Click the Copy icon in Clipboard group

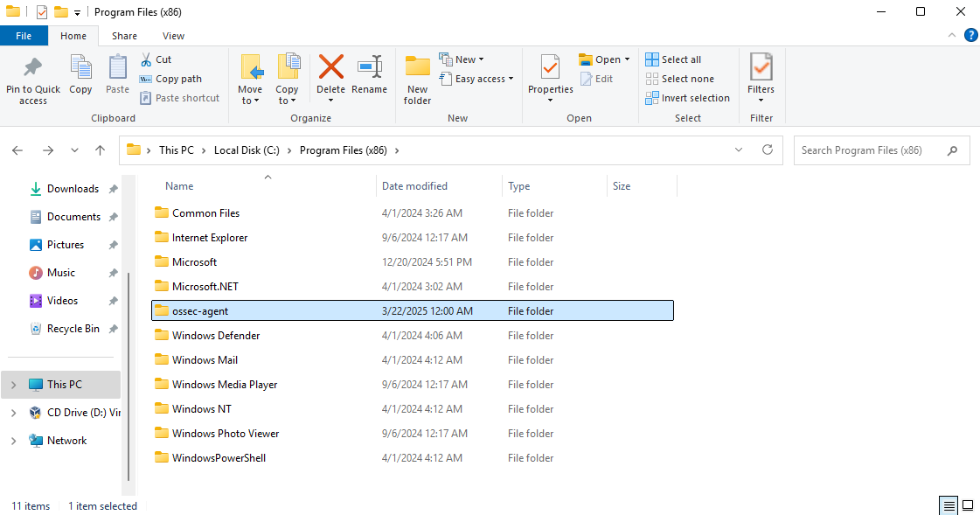[x=80, y=68]
